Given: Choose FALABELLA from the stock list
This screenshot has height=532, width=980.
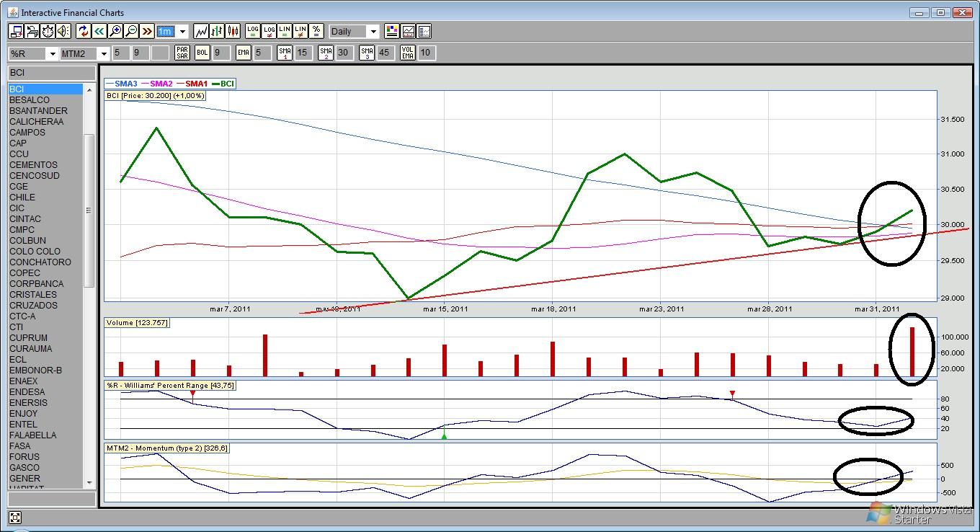Looking at the screenshot, I should tap(33, 435).
